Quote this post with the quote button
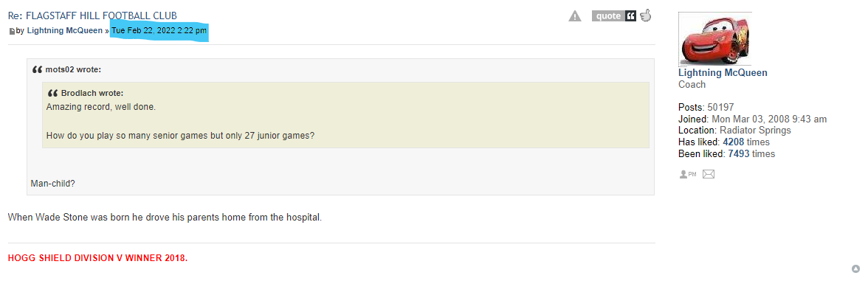This screenshot has height=281, width=868. [613, 16]
